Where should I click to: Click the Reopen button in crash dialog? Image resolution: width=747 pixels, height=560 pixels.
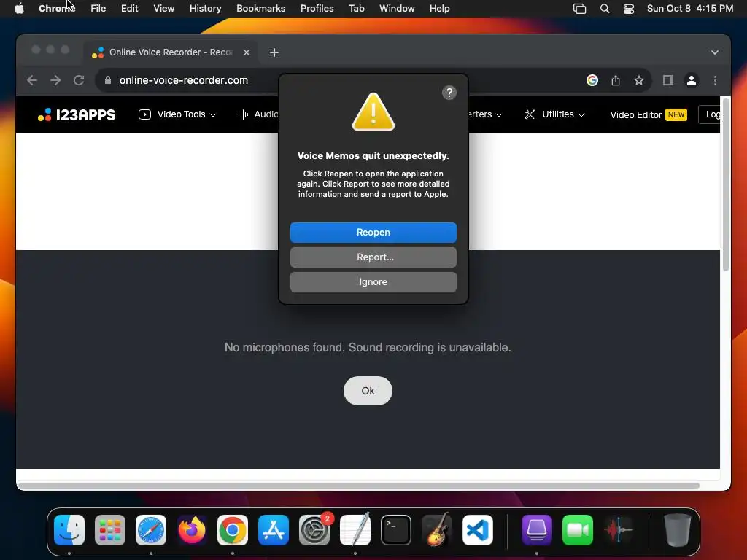pyautogui.click(x=373, y=233)
